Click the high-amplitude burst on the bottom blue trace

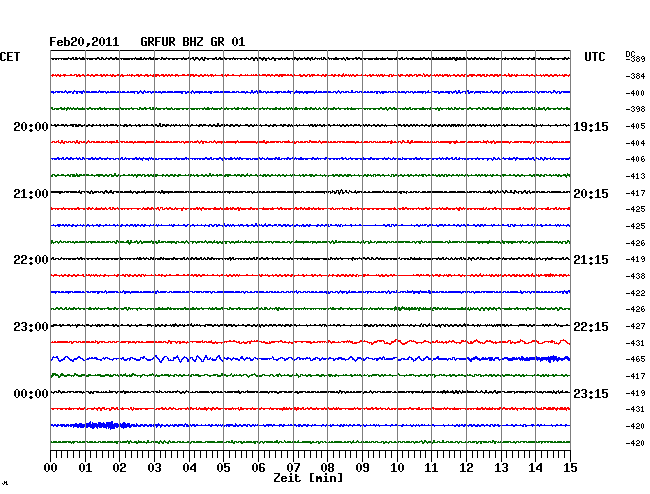(x=102, y=425)
